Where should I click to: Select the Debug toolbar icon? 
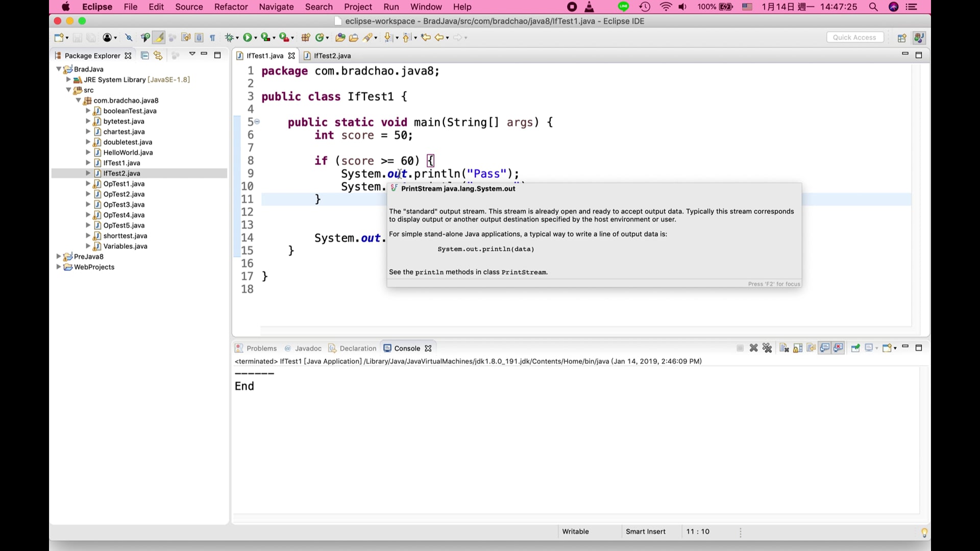pyautogui.click(x=231, y=37)
